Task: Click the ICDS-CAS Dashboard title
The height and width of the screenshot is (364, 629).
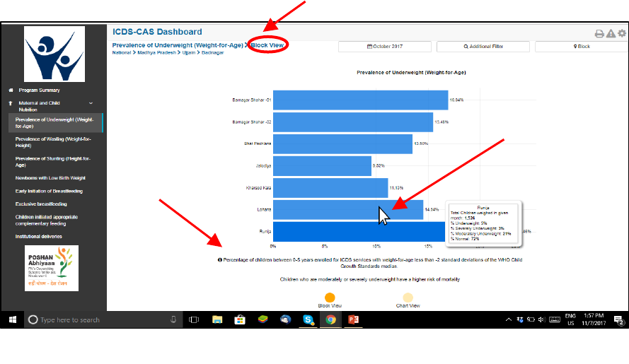Action: pos(157,32)
